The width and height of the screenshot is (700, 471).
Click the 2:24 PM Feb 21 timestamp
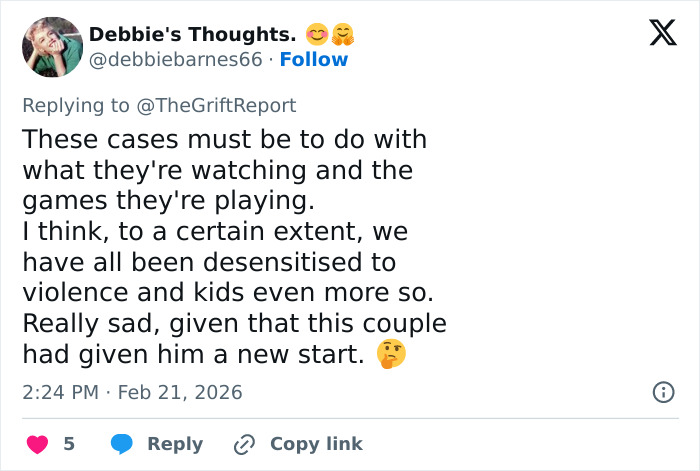132,393
